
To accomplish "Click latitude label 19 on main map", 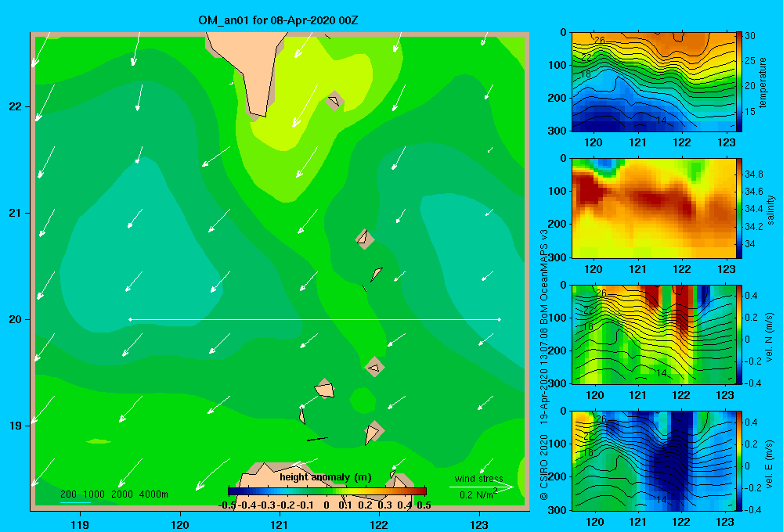I will click(16, 426).
